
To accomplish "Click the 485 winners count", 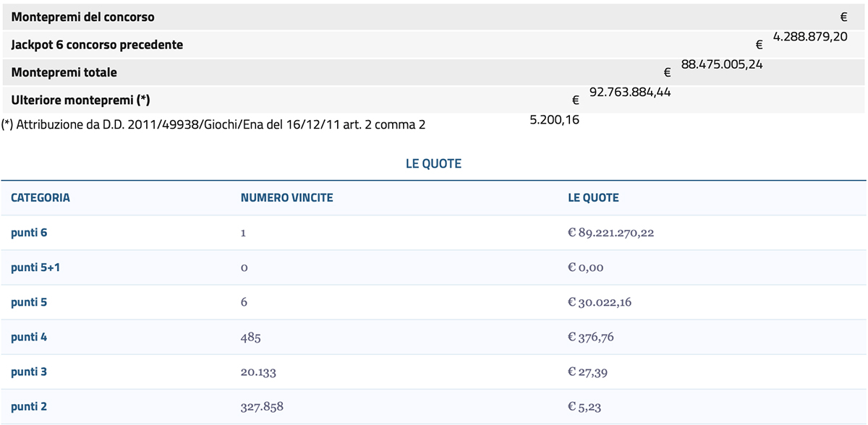I will 250,337.
